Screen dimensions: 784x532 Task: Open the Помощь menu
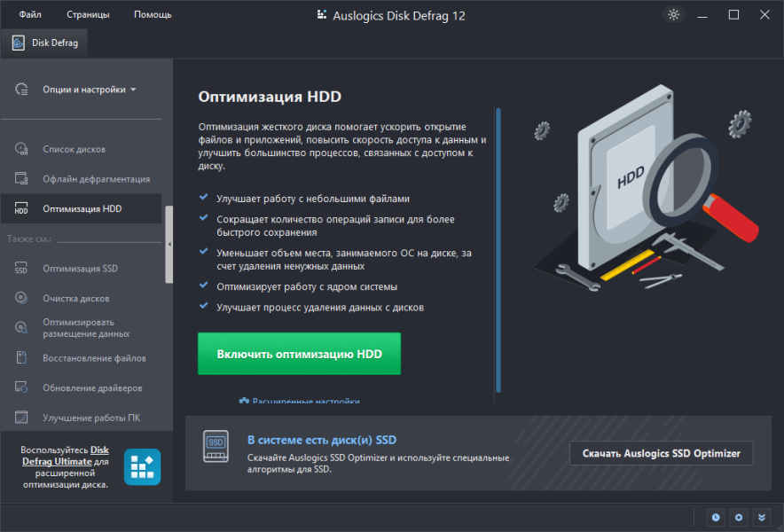tap(153, 14)
